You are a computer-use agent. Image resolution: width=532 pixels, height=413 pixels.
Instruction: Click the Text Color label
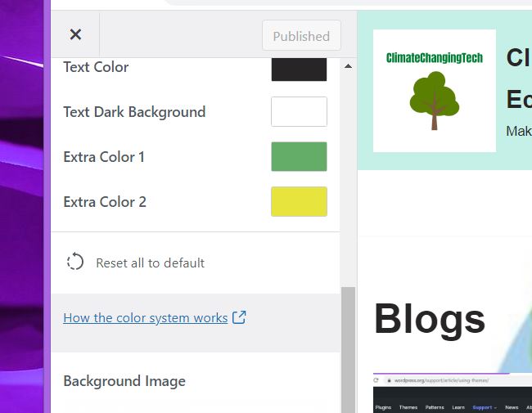[x=96, y=67]
